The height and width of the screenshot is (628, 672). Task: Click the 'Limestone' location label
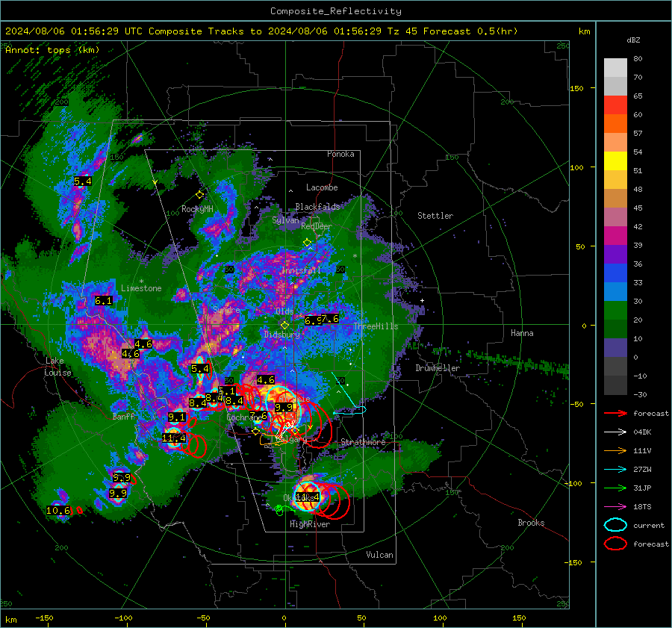click(141, 288)
